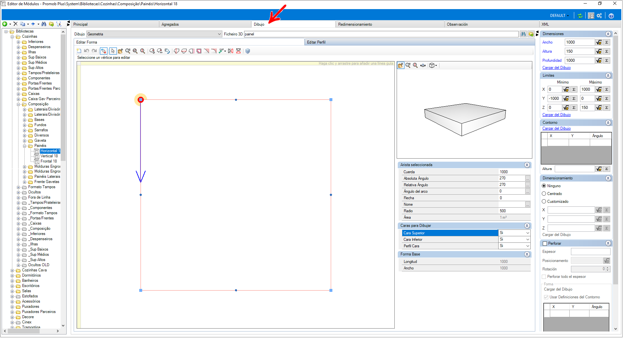Viewport: 644px width, 351px height.
Task: Enable the Perforar checkbox
Action: (545, 243)
